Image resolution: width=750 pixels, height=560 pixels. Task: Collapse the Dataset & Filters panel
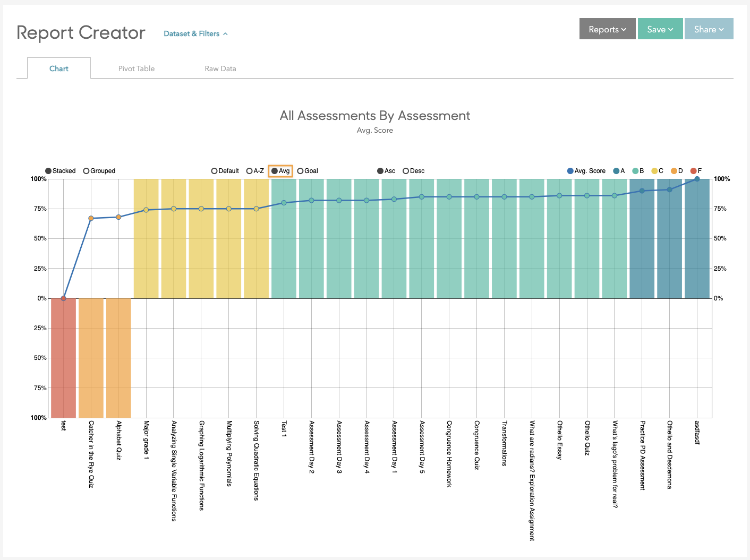click(195, 34)
